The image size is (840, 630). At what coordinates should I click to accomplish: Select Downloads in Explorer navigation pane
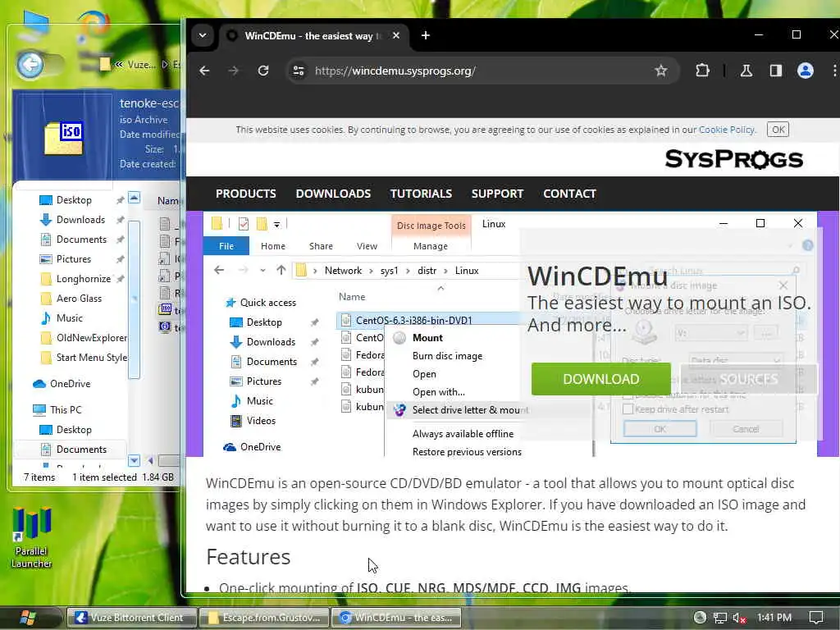pyautogui.click(x=80, y=220)
